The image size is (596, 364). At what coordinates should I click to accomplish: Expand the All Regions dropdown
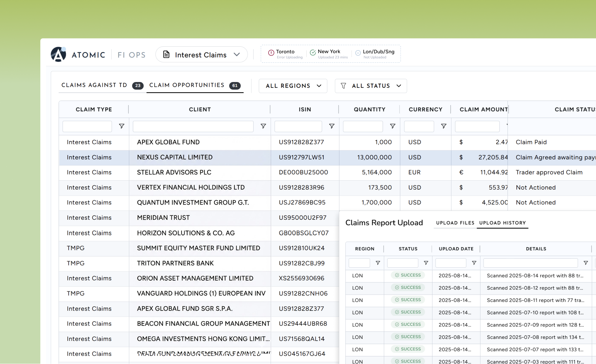293,86
